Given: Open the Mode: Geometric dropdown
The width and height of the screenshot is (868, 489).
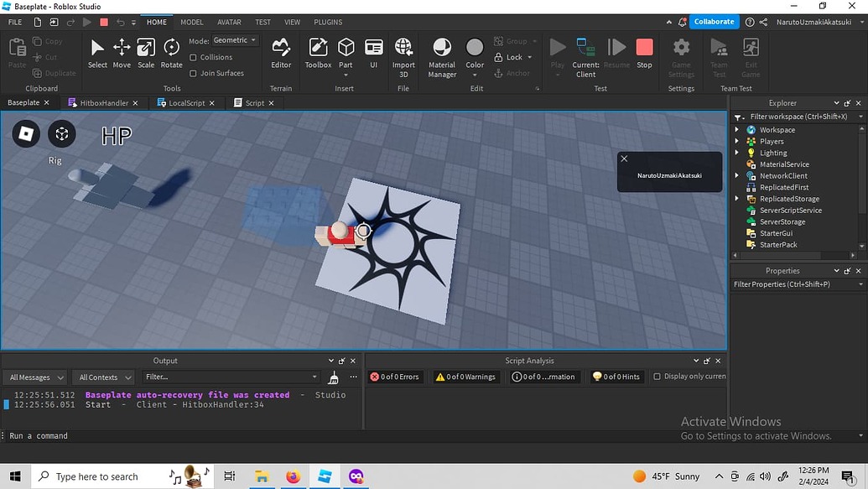Looking at the screenshot, I should (234, 39).
